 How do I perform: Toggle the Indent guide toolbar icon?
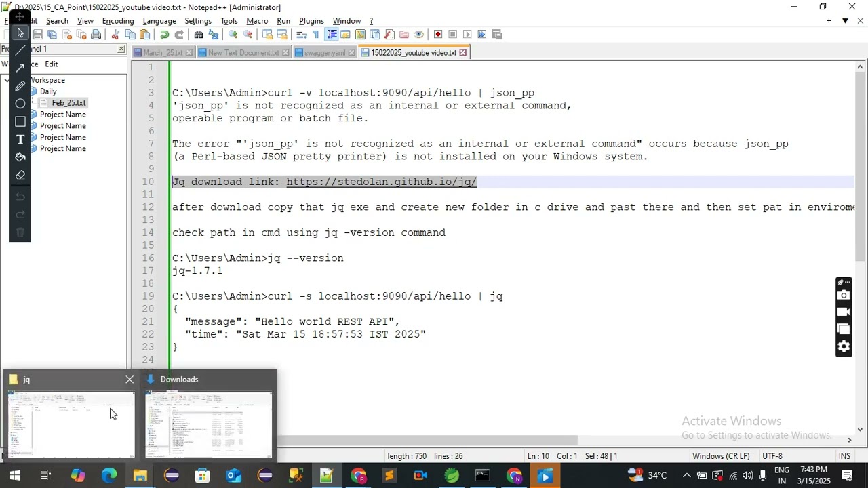coord(332,35)
